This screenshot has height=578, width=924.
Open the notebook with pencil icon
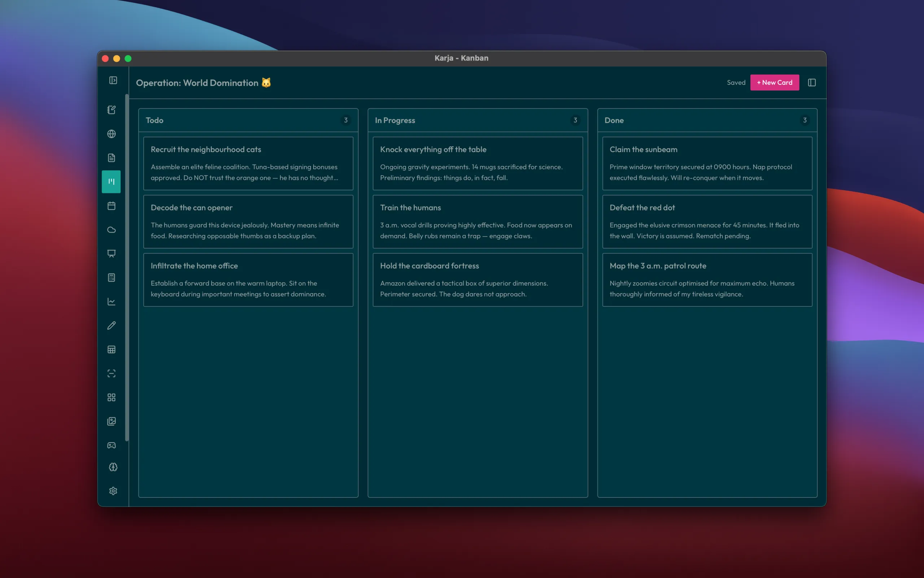[x=112, y=110]
